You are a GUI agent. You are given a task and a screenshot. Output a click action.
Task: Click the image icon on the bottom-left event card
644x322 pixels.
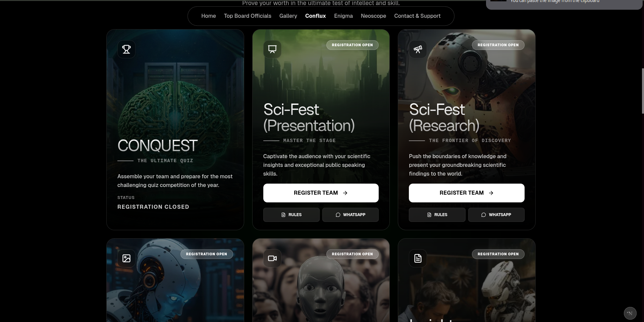tap(126, 258)
